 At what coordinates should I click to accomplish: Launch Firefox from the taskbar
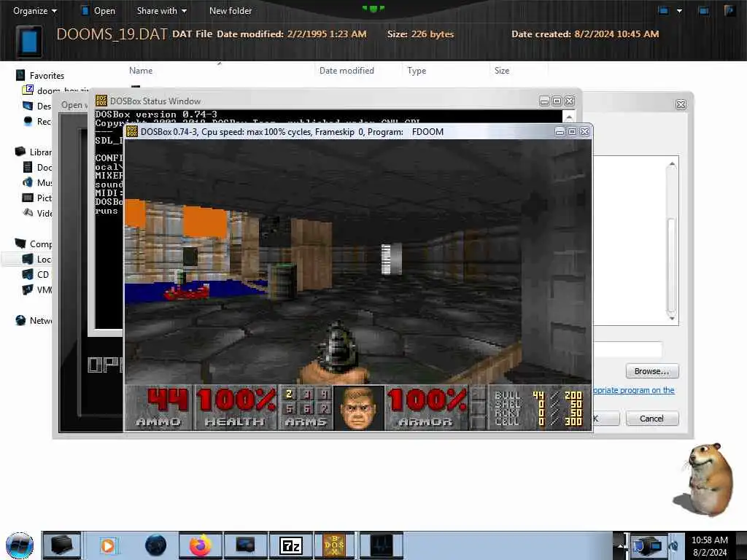click(x=201, y=545)
